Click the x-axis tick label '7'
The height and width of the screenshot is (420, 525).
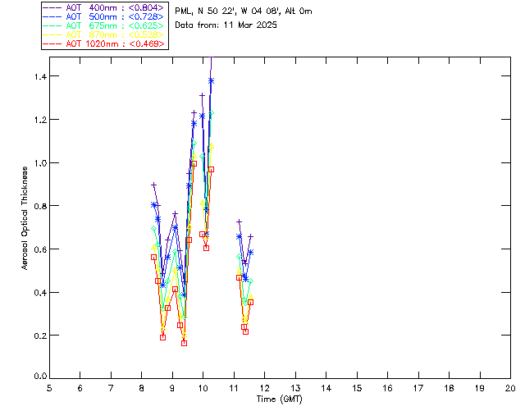111,389
